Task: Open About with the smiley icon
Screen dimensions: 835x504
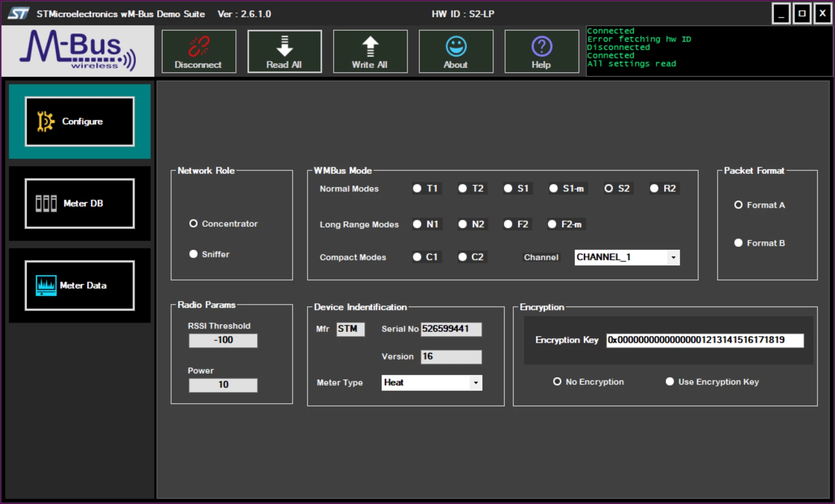Action: tap(456, 47)
